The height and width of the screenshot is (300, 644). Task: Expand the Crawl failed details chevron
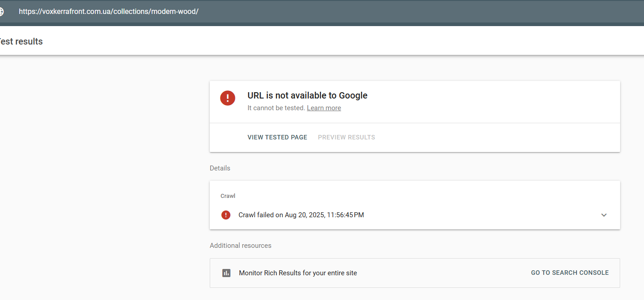604,215
